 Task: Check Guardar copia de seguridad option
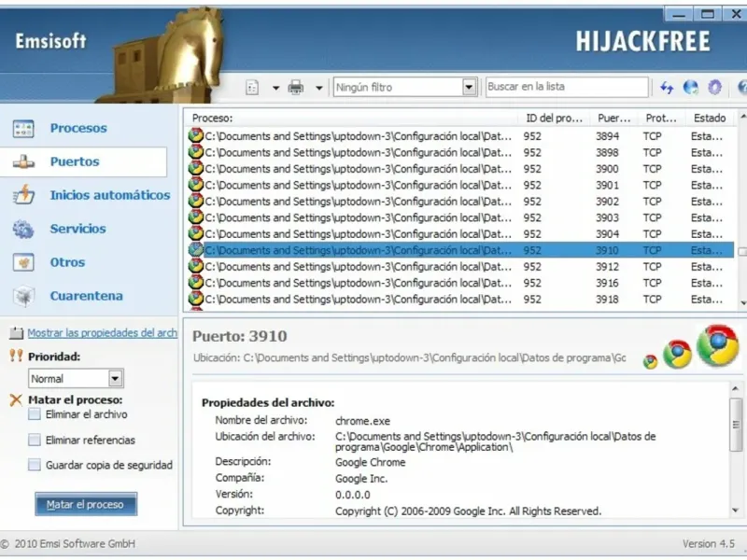[x=35, y=465]
